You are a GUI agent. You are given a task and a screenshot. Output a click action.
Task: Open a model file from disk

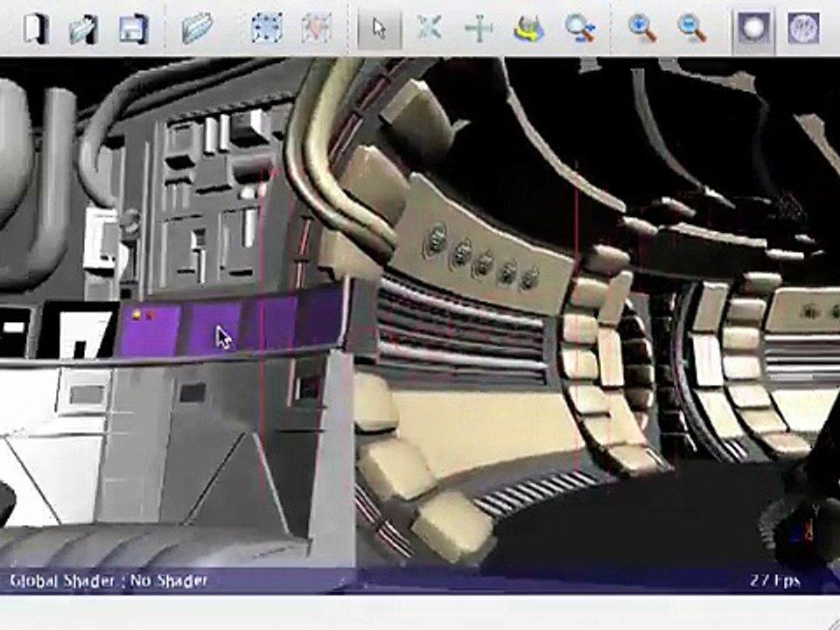point(84,28)
